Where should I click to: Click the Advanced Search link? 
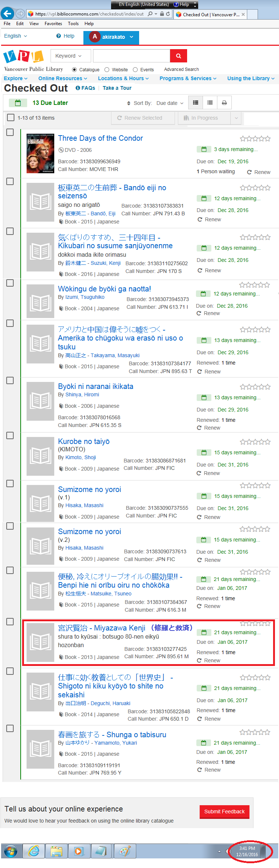coord(181,69)
